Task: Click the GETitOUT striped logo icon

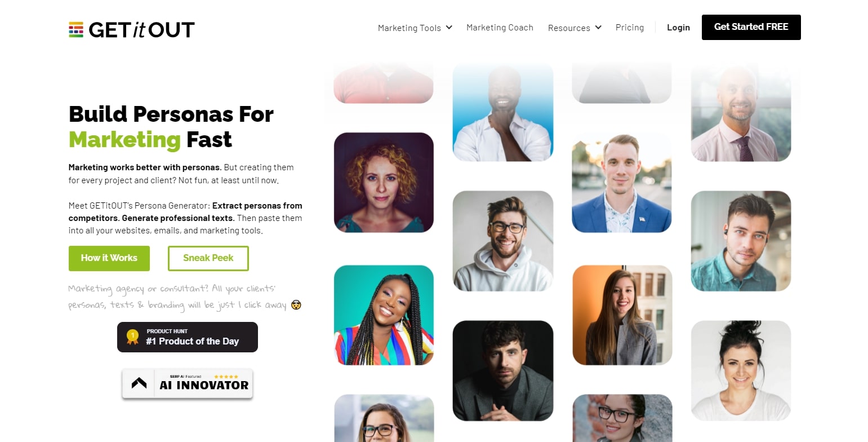Action: [76, 29]
